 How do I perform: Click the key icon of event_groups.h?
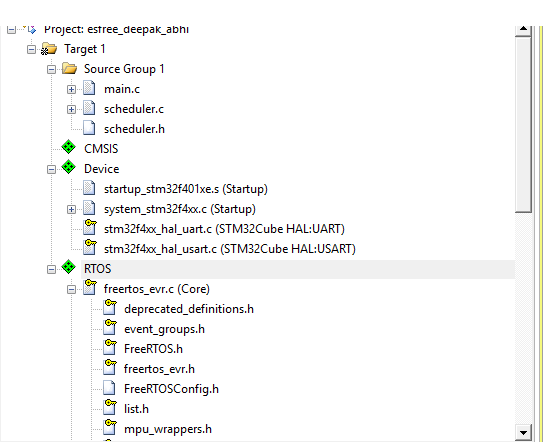pyautogui.click(x=110, y=327)
